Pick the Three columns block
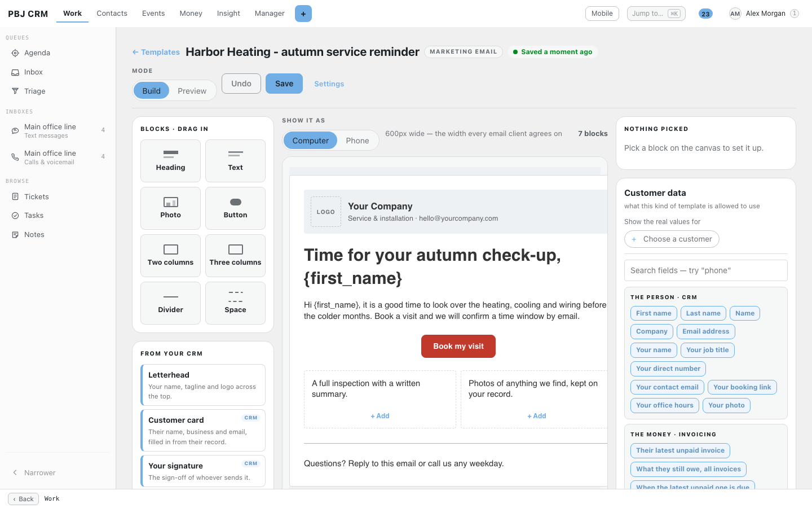This screenshot has width=812, height=508. pos(235,256)
